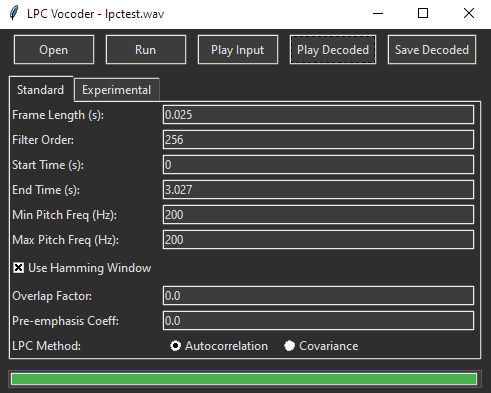Close the LPC Vocoder window
Screen dimensions: 491x393
pyautogui.click(x=469, y=13)
